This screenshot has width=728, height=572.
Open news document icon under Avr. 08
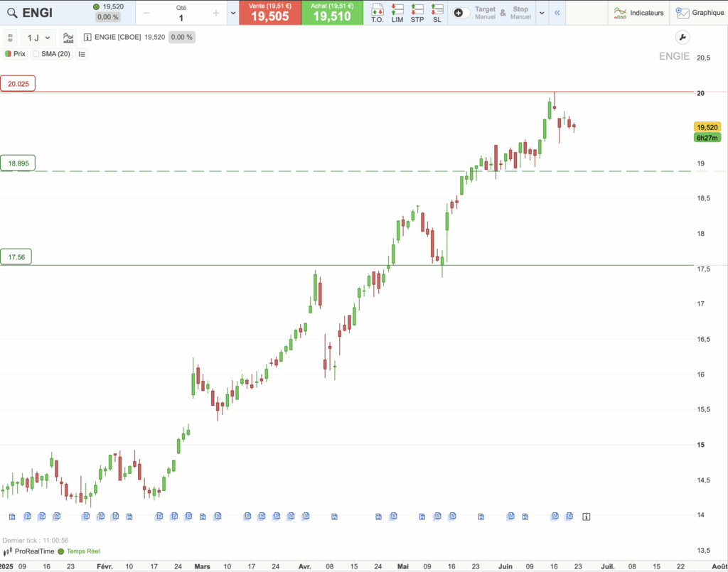[x=334, y=517]
